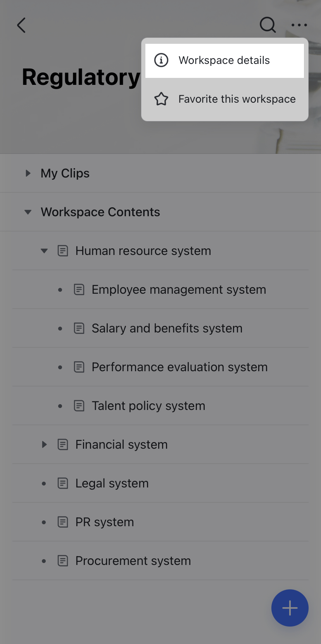Image resolution: width=321 pixels, height=644 pixels.
Task: Tap the back arrow icon
Action: (22, 26)
